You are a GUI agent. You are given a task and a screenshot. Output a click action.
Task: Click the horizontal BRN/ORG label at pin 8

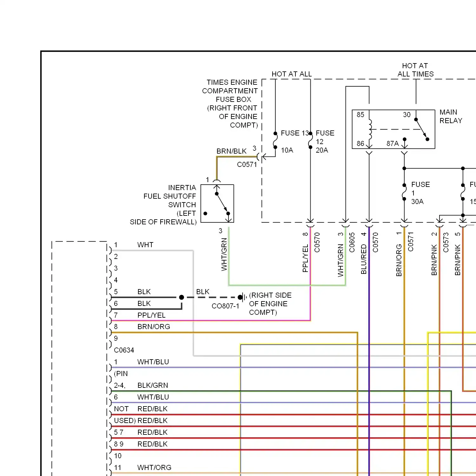pos(154,327)
